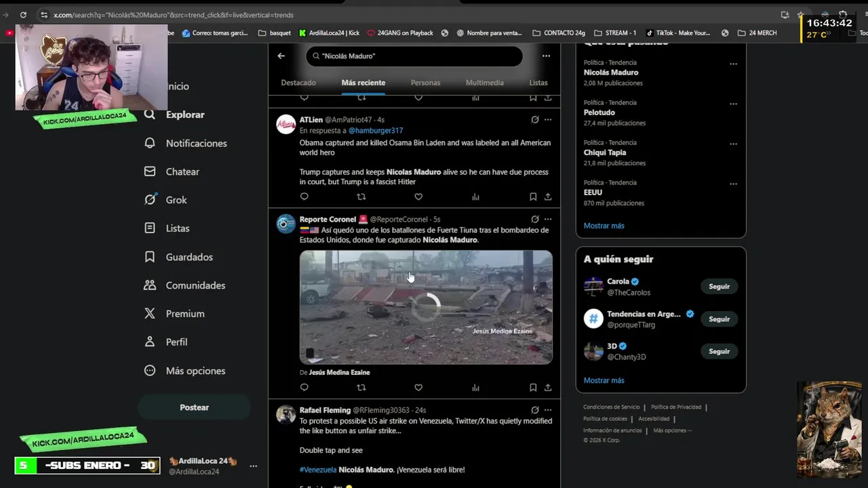This screenshot has height=488, width=868.
Task: Open more menu on Reporte Coronel's tweet
Action: point(548,220)
